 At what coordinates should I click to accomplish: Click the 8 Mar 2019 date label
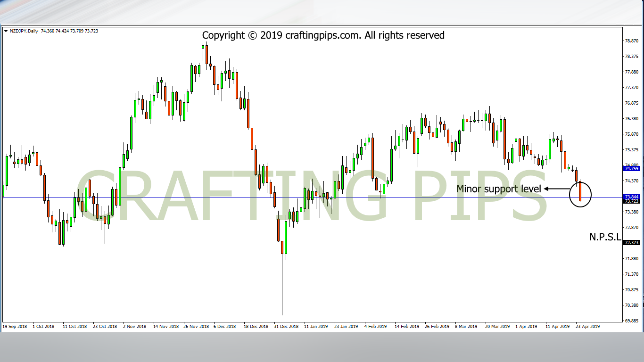467,326
